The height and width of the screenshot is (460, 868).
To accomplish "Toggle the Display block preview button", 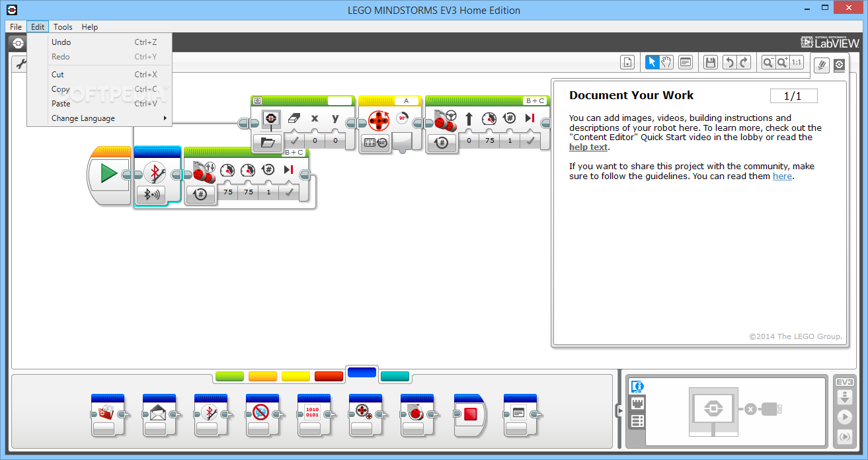I will point(257,100).
